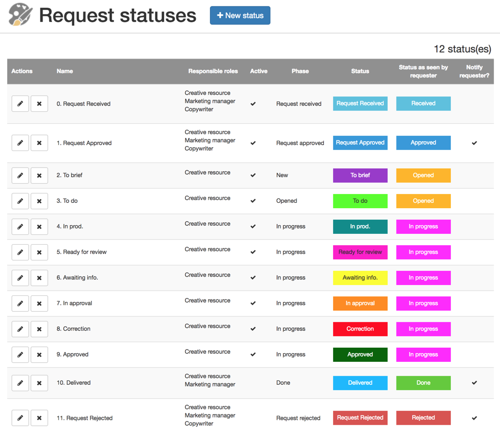
Task: Click pencil icon for '2. To brief'
Action: click(x=20, y=175)
